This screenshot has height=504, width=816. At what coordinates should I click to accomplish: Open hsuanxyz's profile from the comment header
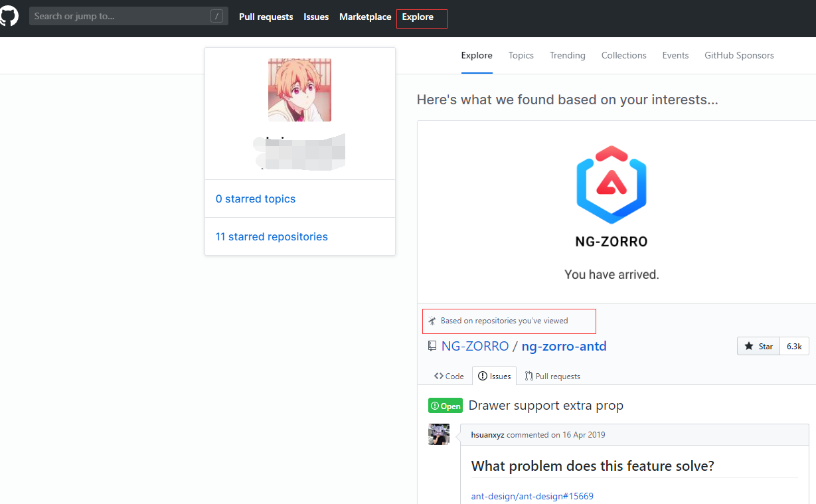(x=488, y=435)
